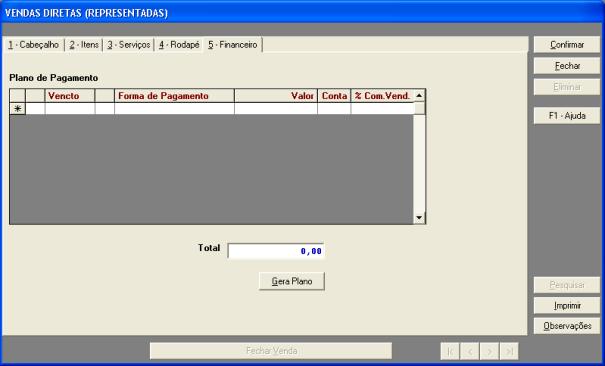This screenshot has width=605, height=366.
Task: Click the payment grid scroll up arrow
Action: pyautogui.click(x=419, y=95)
